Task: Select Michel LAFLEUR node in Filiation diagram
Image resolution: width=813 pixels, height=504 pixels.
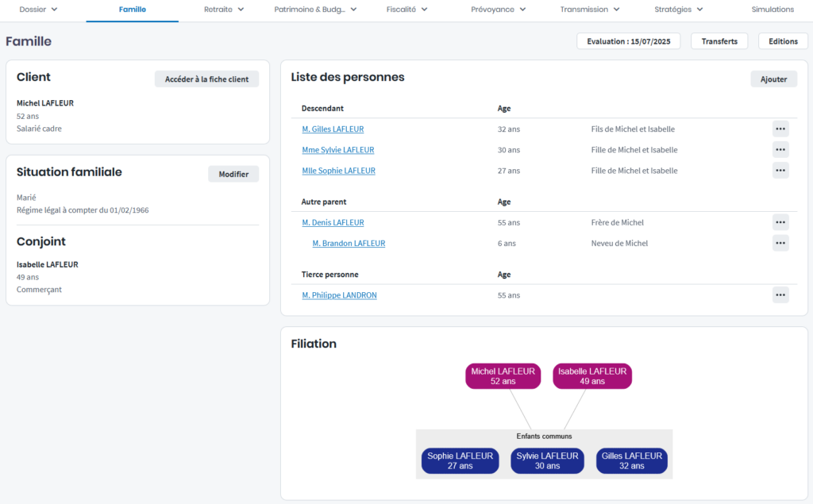Action: coord(503,376)
